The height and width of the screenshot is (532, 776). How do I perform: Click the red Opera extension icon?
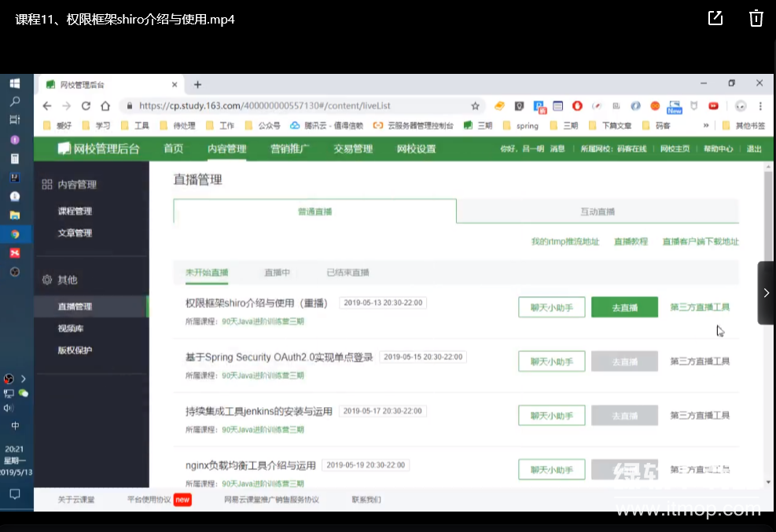577,105
